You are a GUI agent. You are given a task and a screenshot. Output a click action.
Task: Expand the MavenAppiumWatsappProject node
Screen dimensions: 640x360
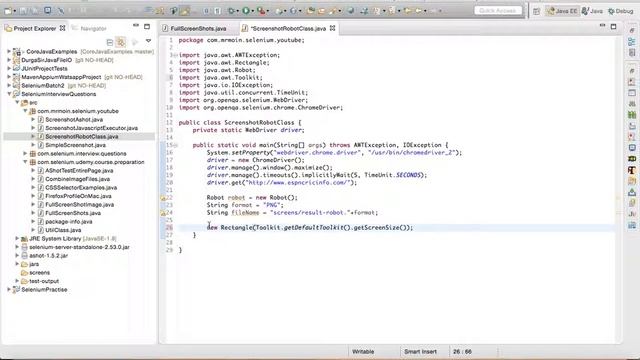pyautogui.click(x=9, y=77)
